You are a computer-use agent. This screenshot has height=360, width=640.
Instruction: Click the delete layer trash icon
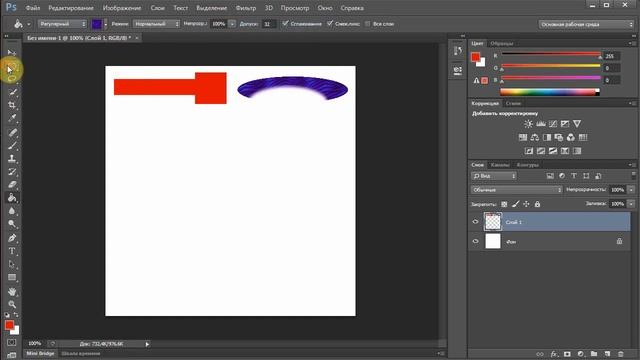[x=621, y=354]
